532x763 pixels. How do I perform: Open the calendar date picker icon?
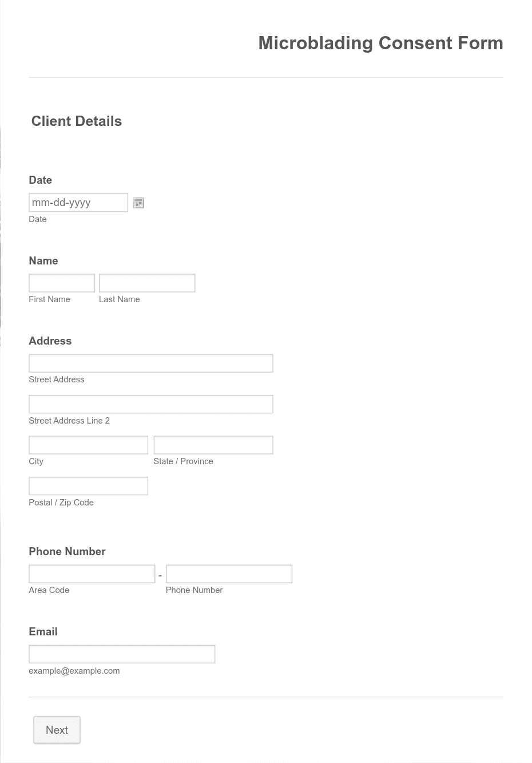coord(138,203)
